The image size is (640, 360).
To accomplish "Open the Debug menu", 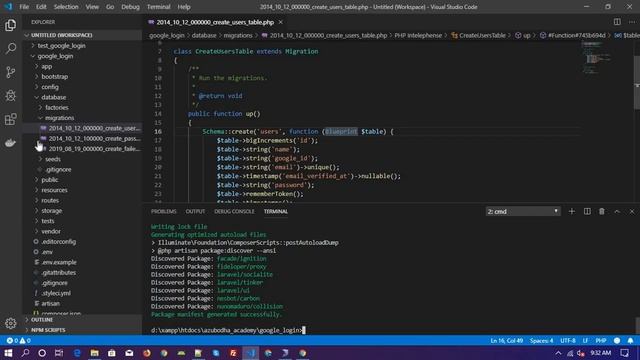I will [130, 7].
